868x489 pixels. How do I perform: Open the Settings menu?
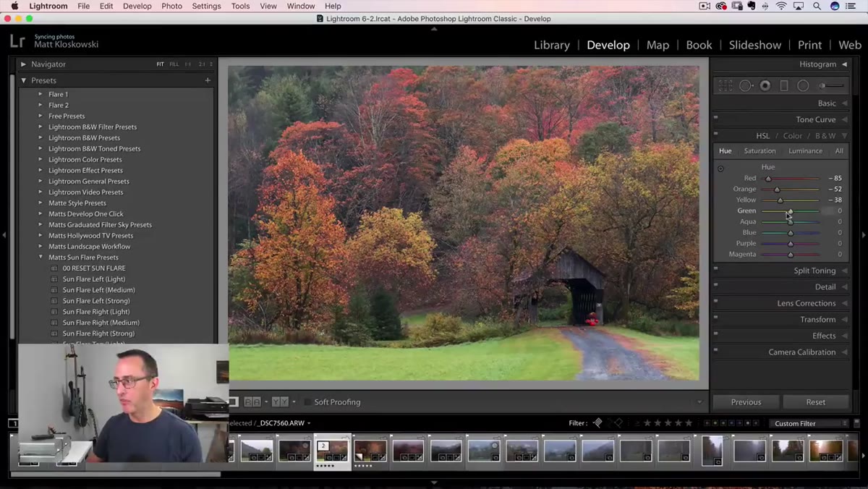point(206,6)
